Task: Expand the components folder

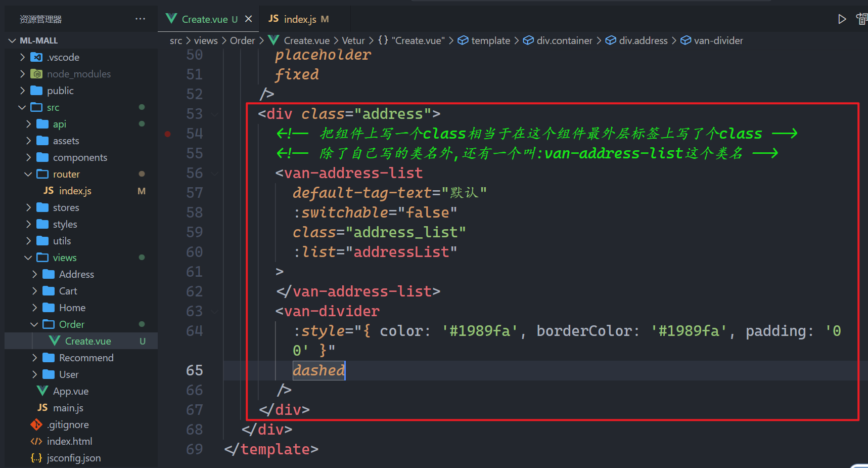Action: 28,157
